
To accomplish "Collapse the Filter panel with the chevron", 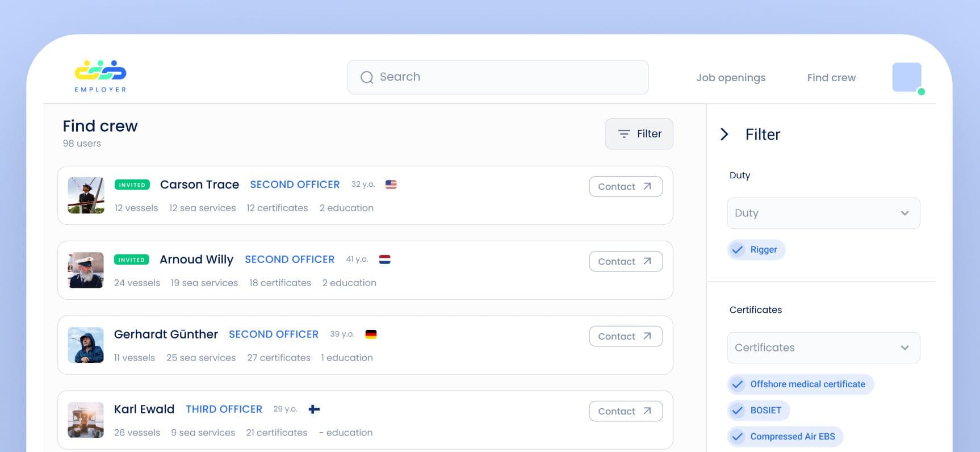I will coord(724,135).
